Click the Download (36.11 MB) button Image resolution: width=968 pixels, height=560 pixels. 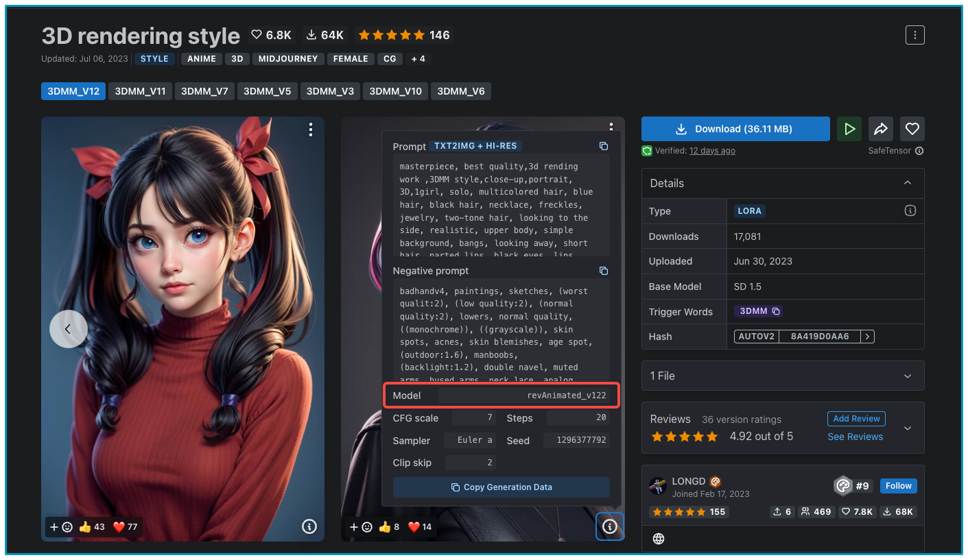point(735,129)
